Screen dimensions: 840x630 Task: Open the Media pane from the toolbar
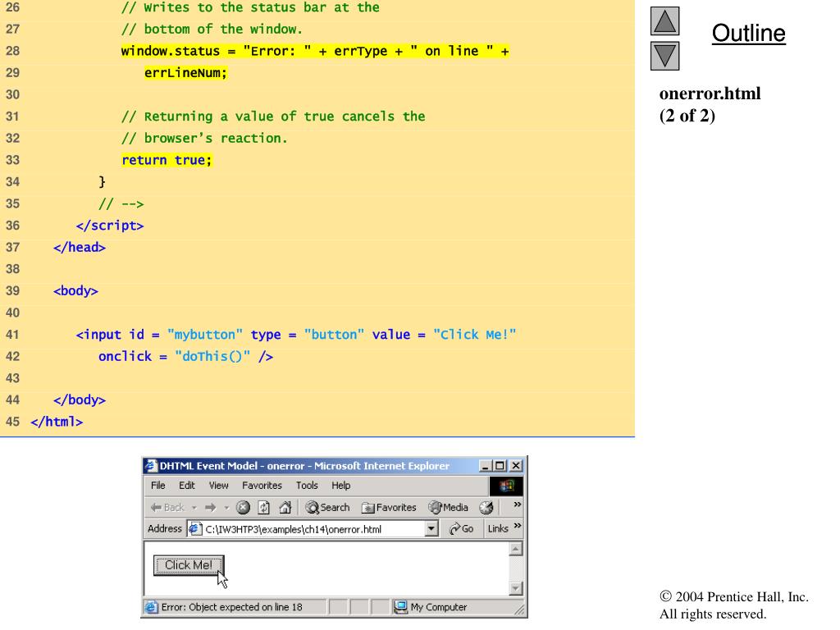tap(449, 507)
